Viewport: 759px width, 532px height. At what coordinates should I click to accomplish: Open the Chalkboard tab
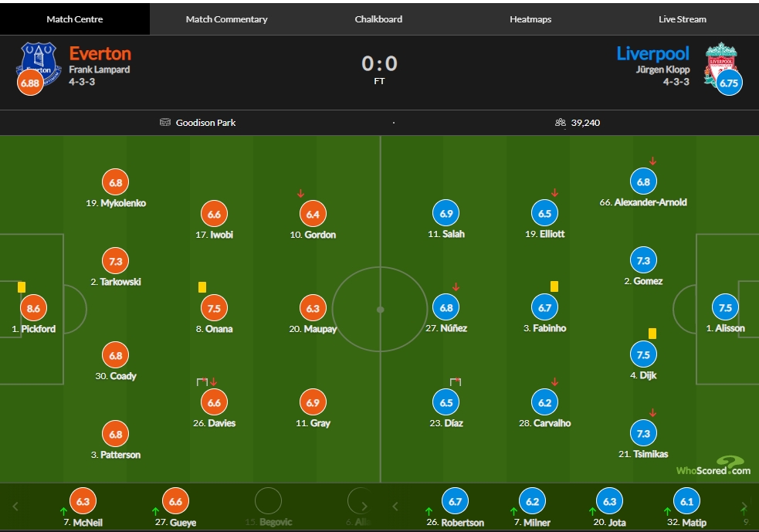(378, 19)
